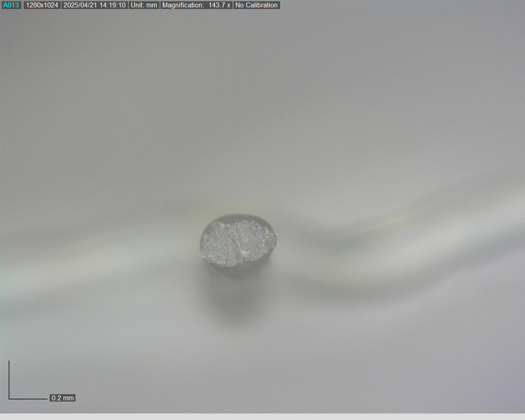Click the A013 image ID label
Screen dimensions: 525x420
(11, 5)
